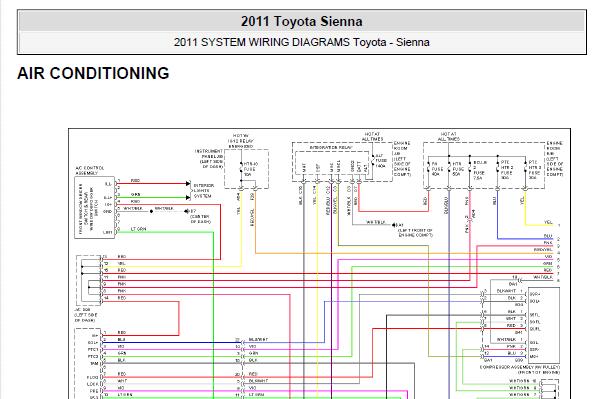Select the 'HTR-IG FUSE 10A' label

click(x=251, y=169)
